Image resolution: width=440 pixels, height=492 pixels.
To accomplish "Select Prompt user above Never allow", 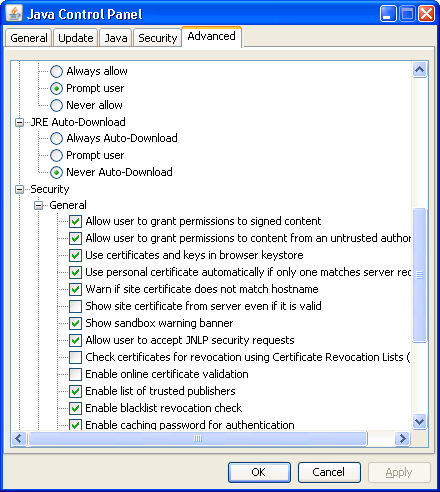I will tap(56, 88).
